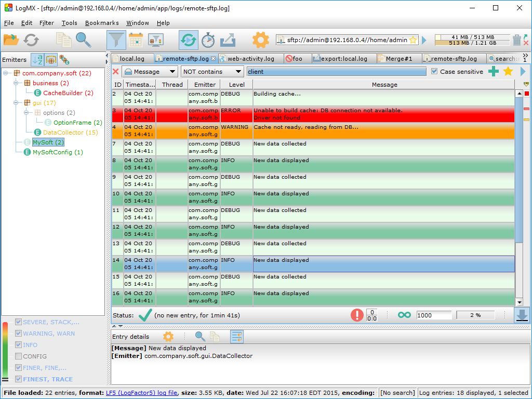Toggle emitter package grouping icon
Viewport: 532px width, 399px height.
(x=51, y=60)
